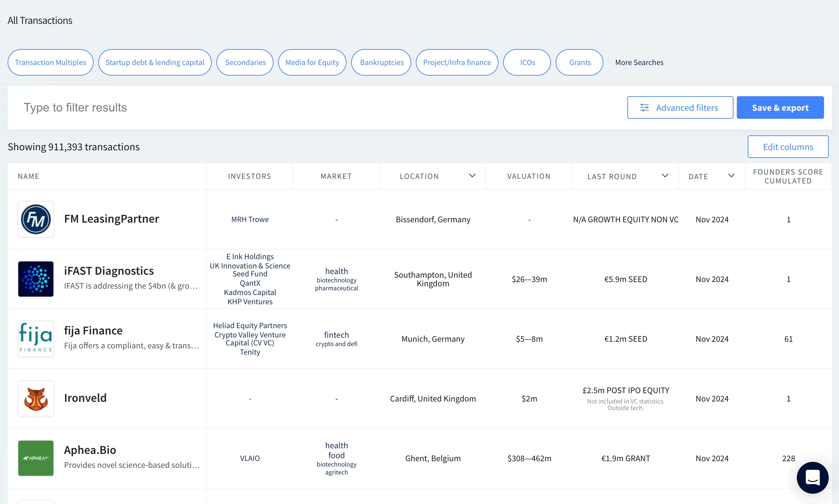Open iFAST Diagnostics company name
This screenshot has width=839, height=504.
coord(109,271)
